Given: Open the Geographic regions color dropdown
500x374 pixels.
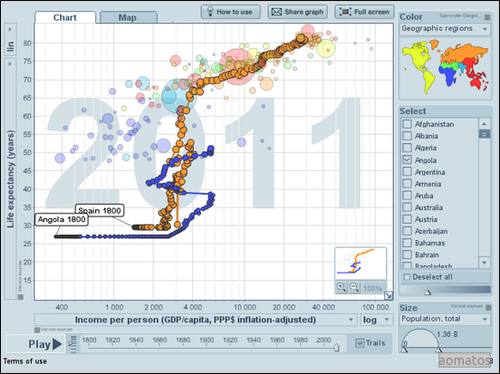Looking at the screenshot, I should (445, 29).
